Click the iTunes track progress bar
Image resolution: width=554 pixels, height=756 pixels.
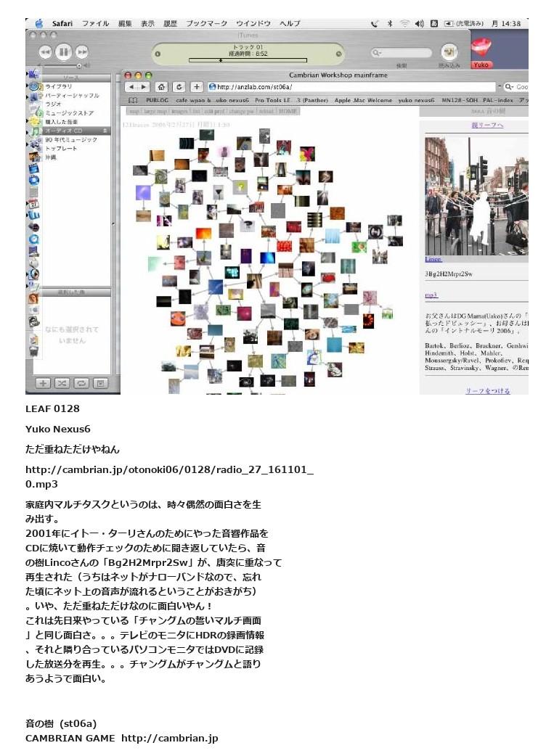click(248, 60)
